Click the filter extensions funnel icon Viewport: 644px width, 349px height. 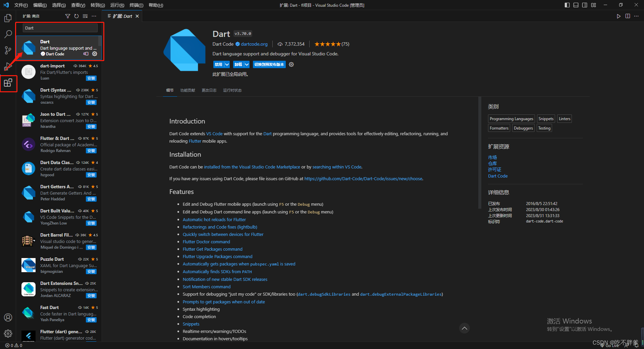pos(68,16)
